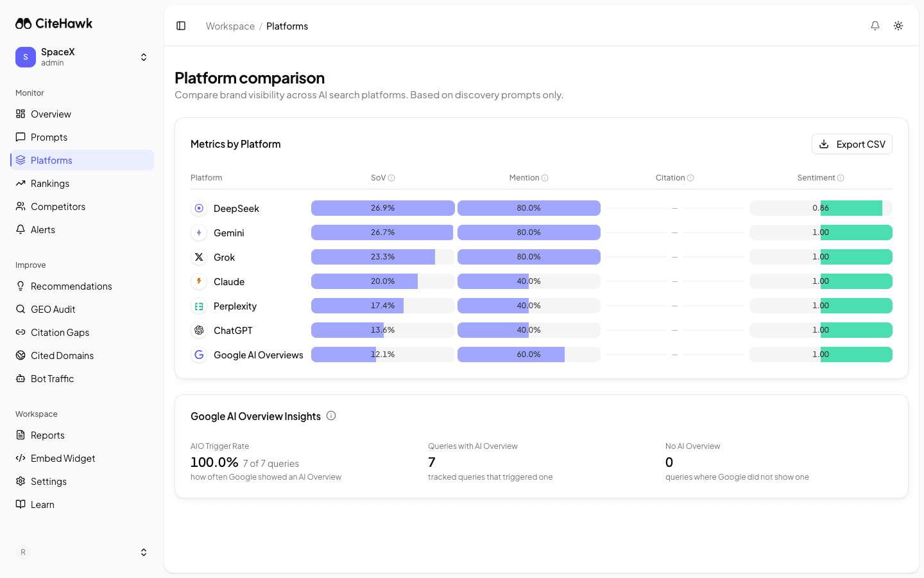Click the R user avatar
This screenshot has width=924, height=578.
[x=23, y=552]
